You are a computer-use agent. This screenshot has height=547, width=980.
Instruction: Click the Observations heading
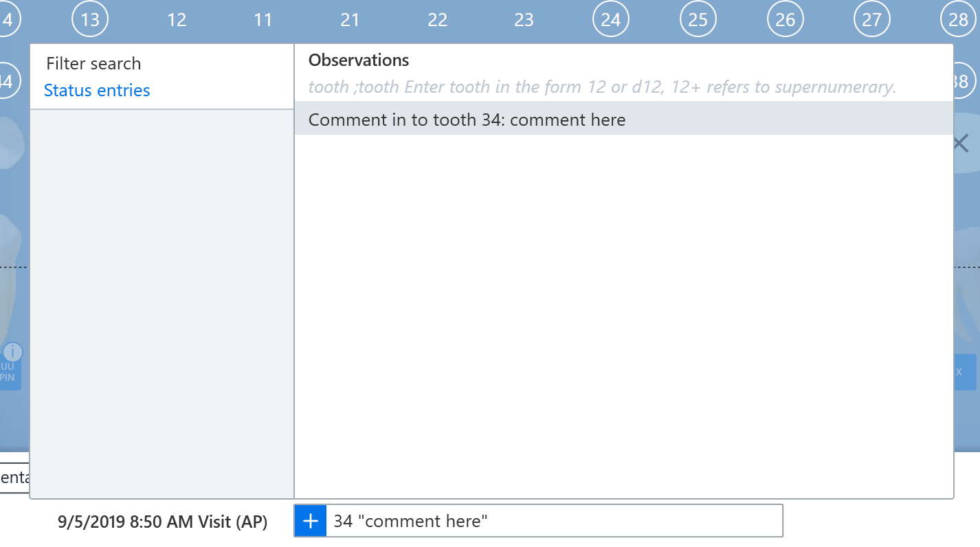pyautogui.click(x=359, y=60)
